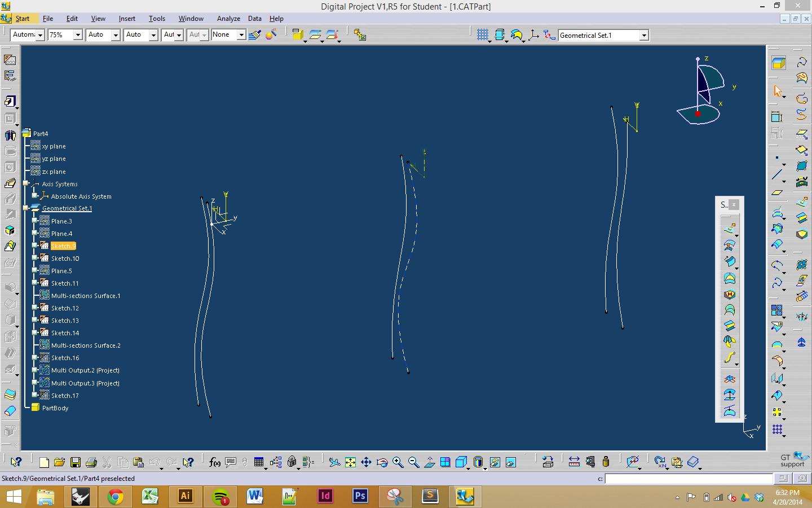Select xy plane in the tree
Image resolution: width=812 pixels, height=508 pixels.
(54, 146)
